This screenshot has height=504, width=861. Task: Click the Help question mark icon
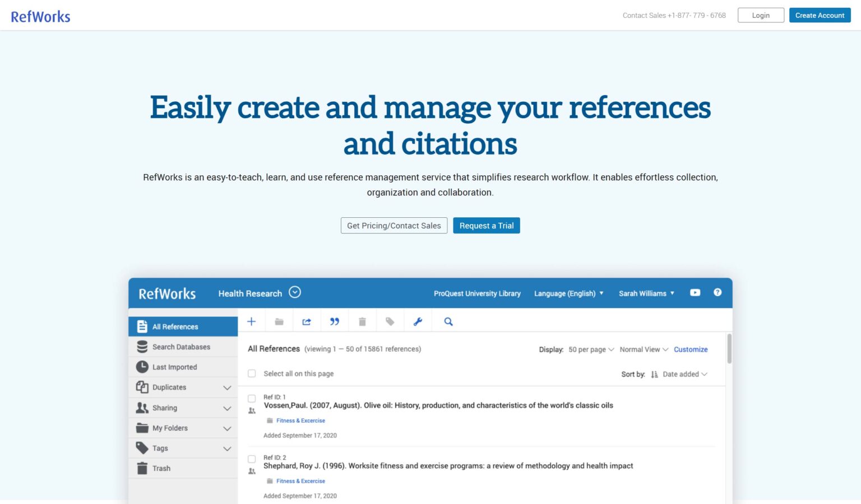pos(717,292)
